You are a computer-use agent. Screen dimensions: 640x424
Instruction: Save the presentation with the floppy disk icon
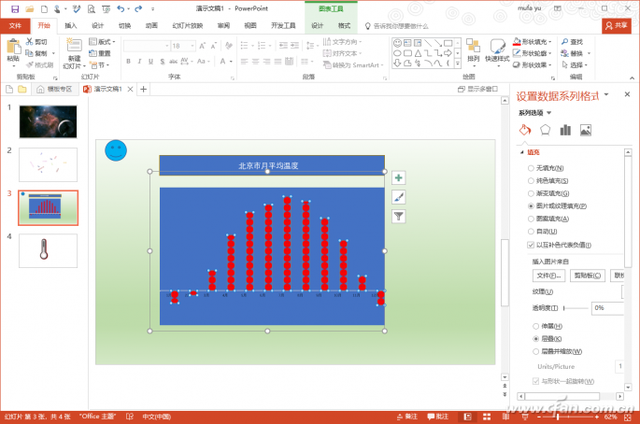pos(15,9)
